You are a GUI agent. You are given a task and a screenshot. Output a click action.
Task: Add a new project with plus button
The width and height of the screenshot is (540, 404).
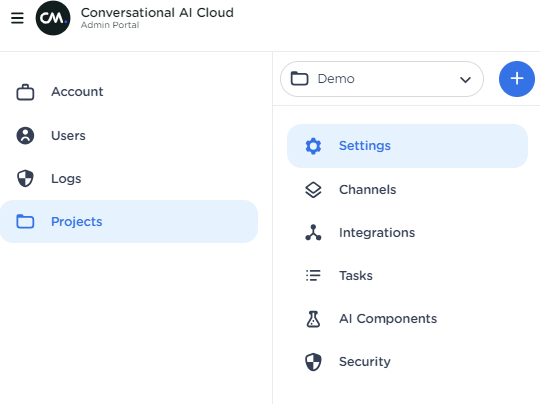coord(517,79)
